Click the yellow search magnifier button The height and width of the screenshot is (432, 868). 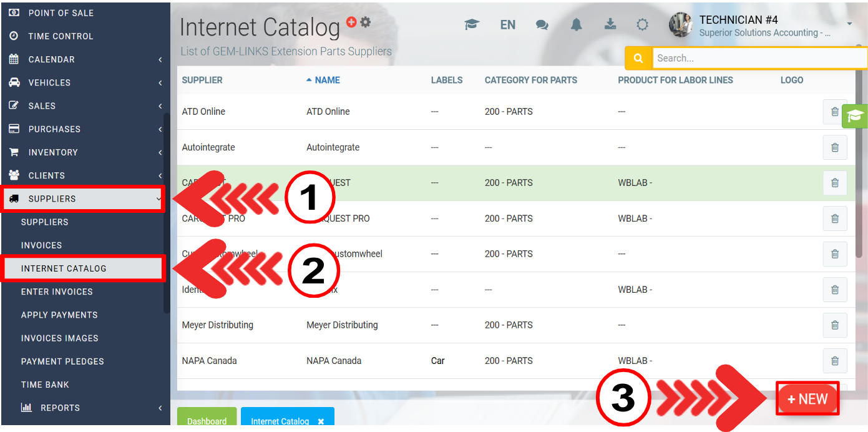638,58
